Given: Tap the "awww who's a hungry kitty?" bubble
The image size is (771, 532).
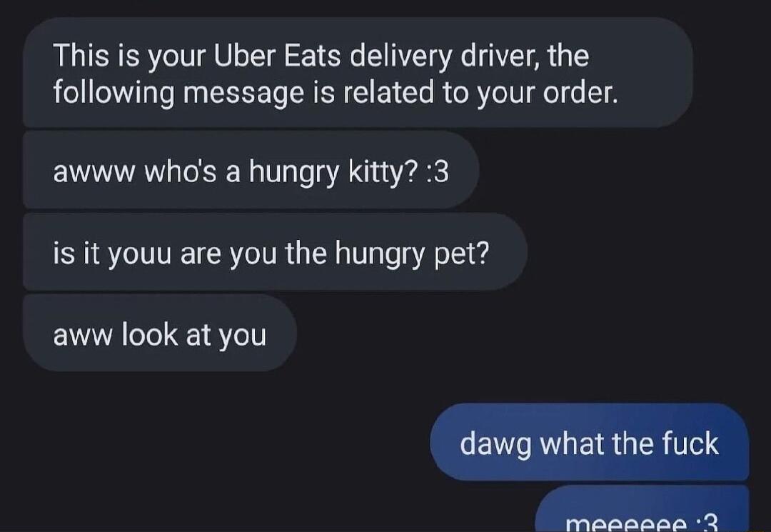Looking at the screenshot, I should pyautogui.click(x=251, y=170).
